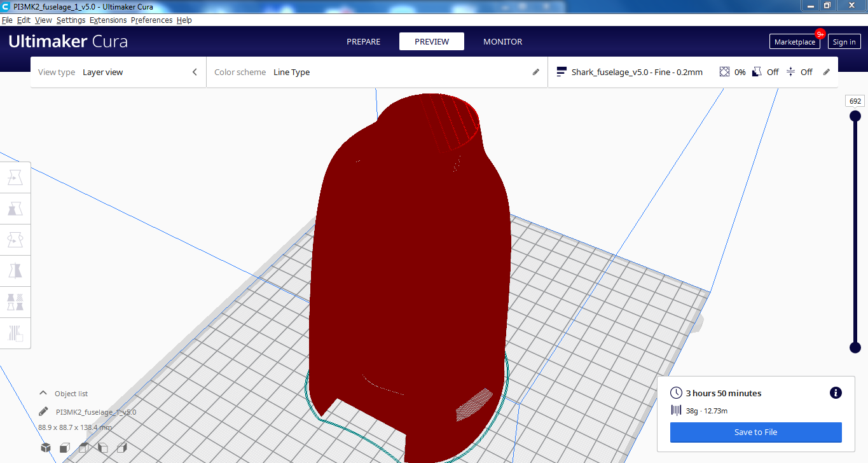Open the View type Layer view dropdown

point(118,73)
